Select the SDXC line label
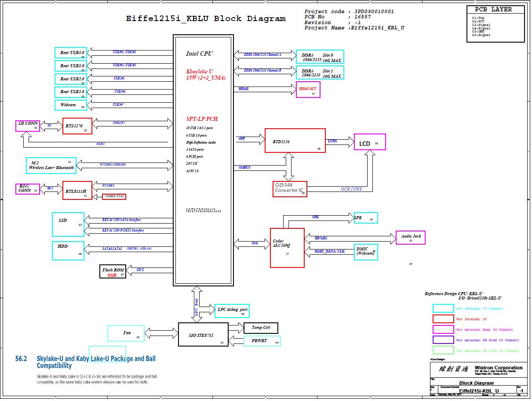532x401 pixels. (x=101, y=144)
